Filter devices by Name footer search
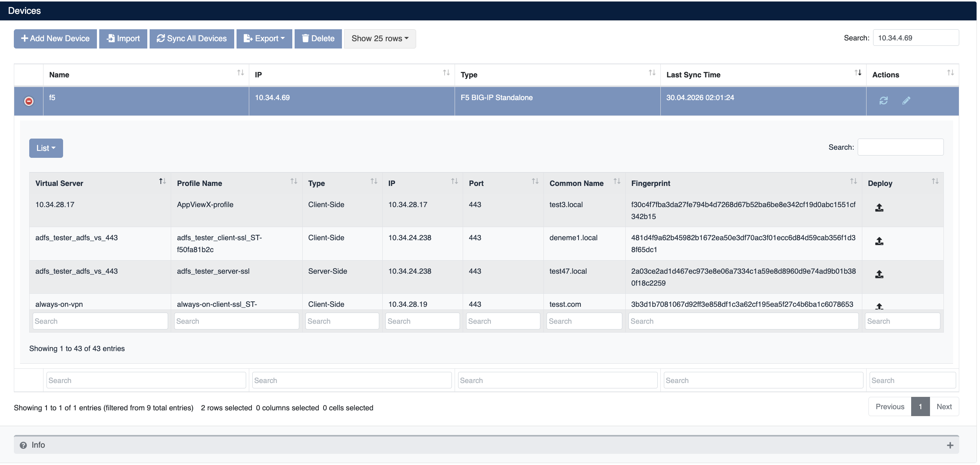 click(x=146, y=380)
